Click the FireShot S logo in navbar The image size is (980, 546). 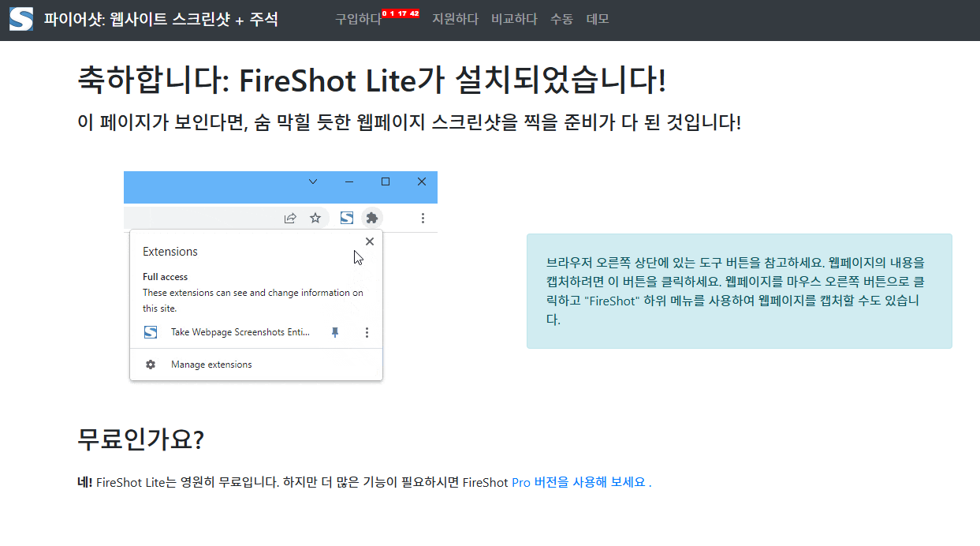pos(21,19)
